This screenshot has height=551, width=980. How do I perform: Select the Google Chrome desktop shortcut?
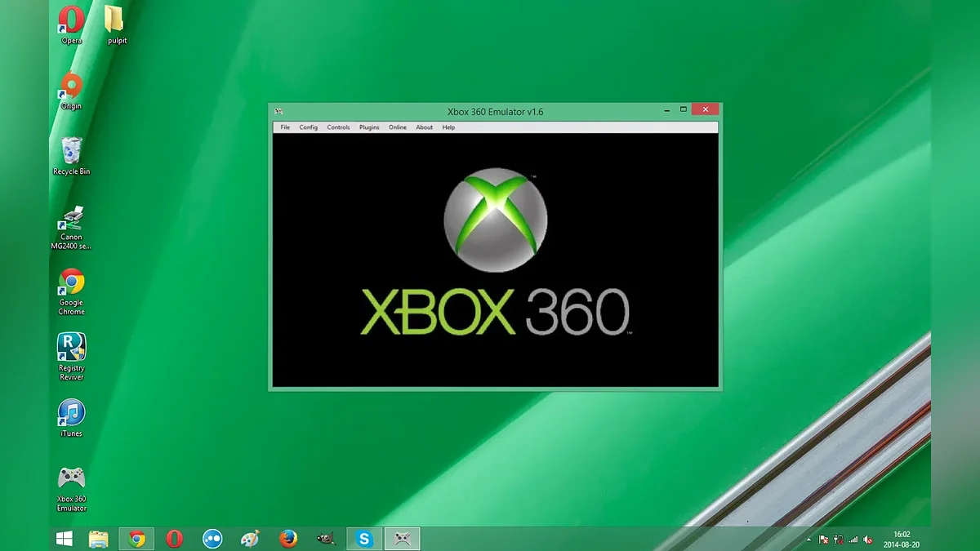[71, 292]
